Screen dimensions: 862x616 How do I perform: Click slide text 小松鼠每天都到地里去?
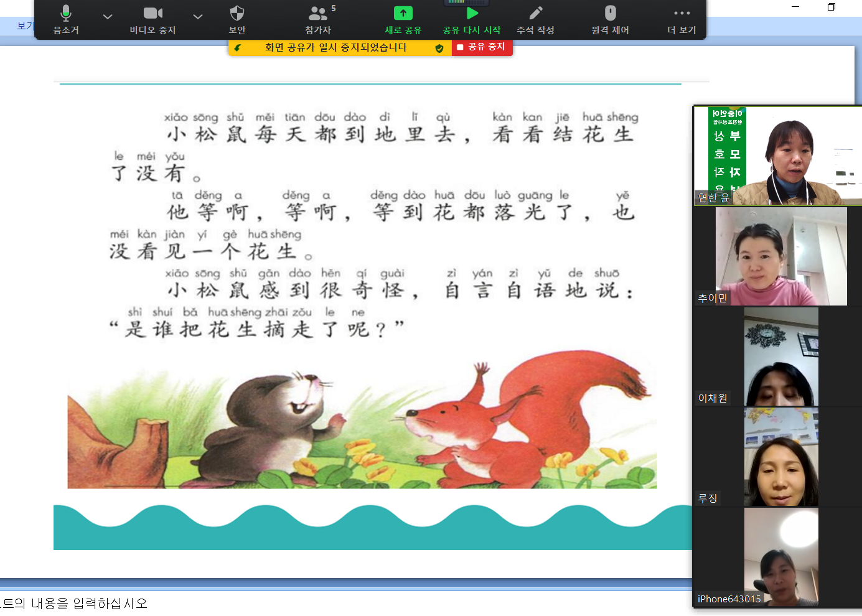[311, 134]
